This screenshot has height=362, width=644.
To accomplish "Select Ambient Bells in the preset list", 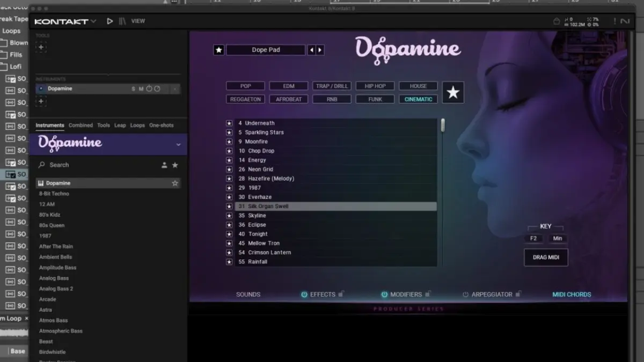I will (x=56, y=257).
